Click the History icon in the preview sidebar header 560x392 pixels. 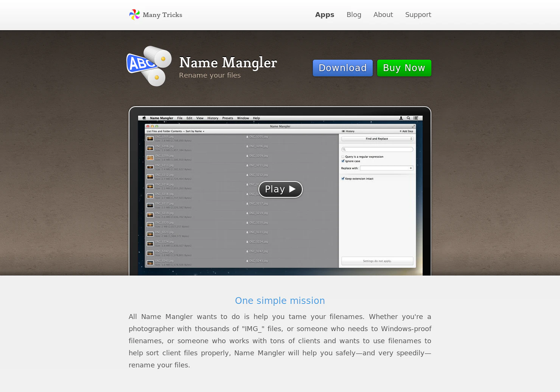[343, 131]
